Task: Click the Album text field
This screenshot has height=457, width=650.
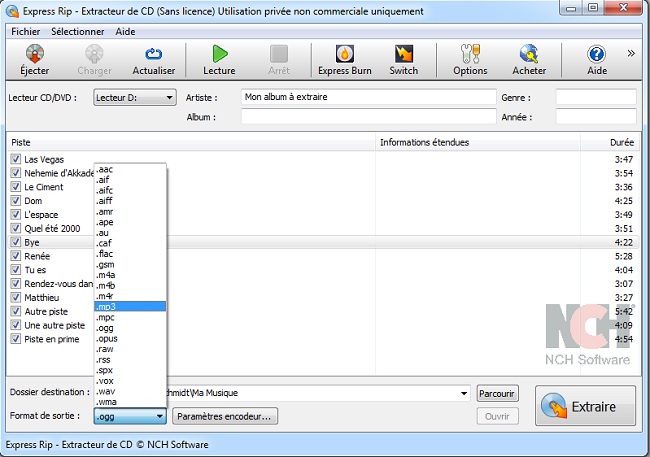Action: (x=368, y=117)
